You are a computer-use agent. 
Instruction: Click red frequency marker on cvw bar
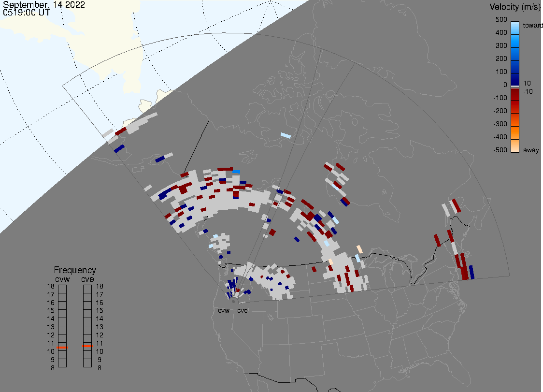(x=62, y=347)
